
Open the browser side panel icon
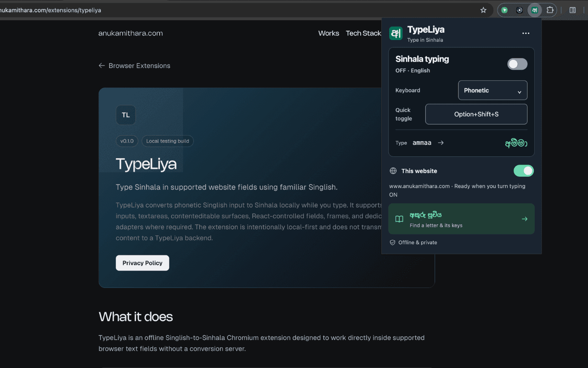click(x=572, y=10)
